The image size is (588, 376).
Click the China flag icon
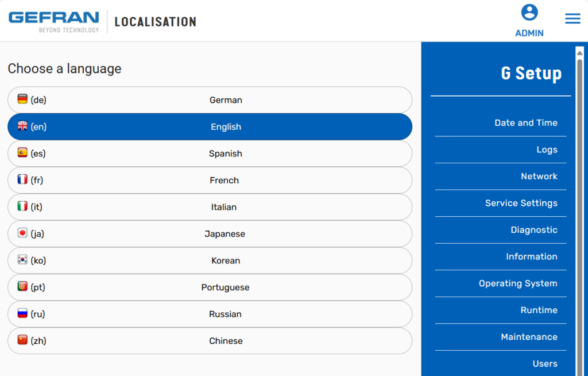coord(22,340)
